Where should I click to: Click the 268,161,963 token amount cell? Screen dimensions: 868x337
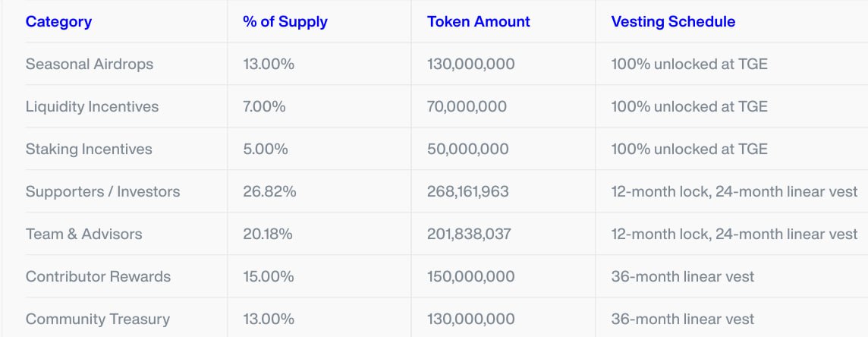coord(468,191)
